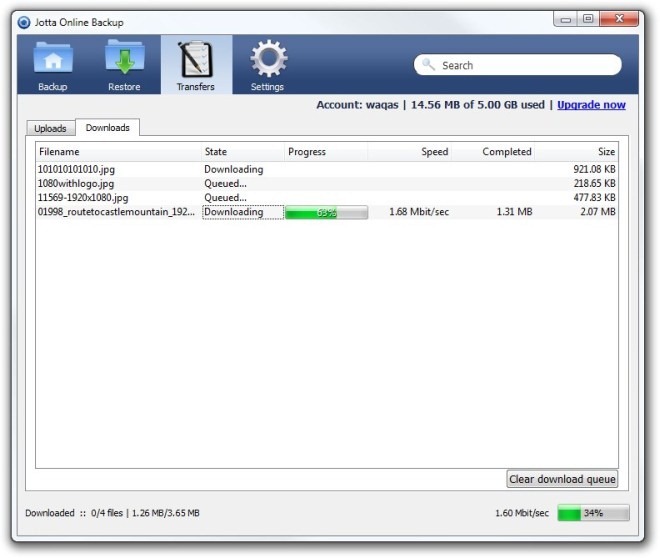Click the Search input field

pos(518,65)
